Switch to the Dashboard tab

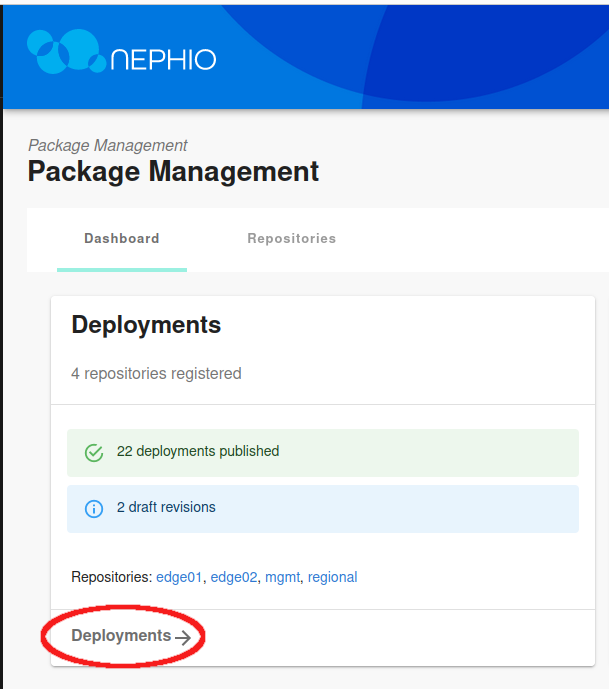(121, 239)
